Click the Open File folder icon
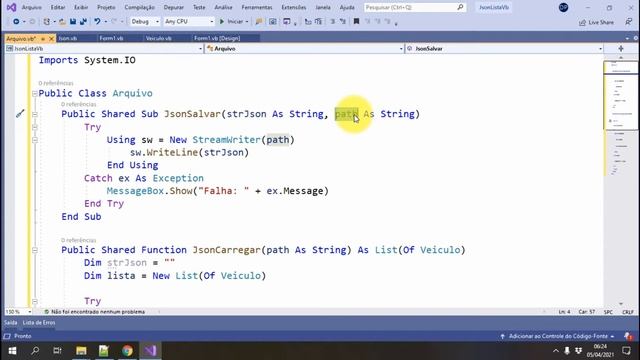Screen dimensions: 640x360 click(62, 22)
